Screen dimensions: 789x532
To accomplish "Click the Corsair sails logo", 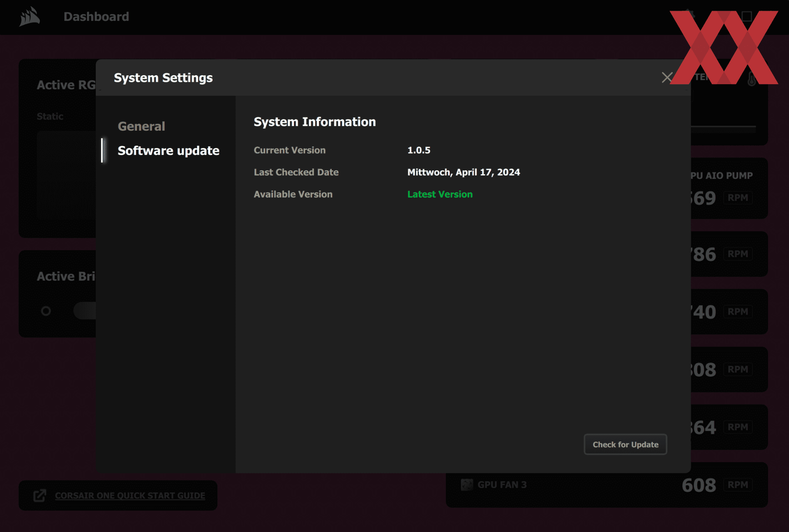I will (29, 17).
